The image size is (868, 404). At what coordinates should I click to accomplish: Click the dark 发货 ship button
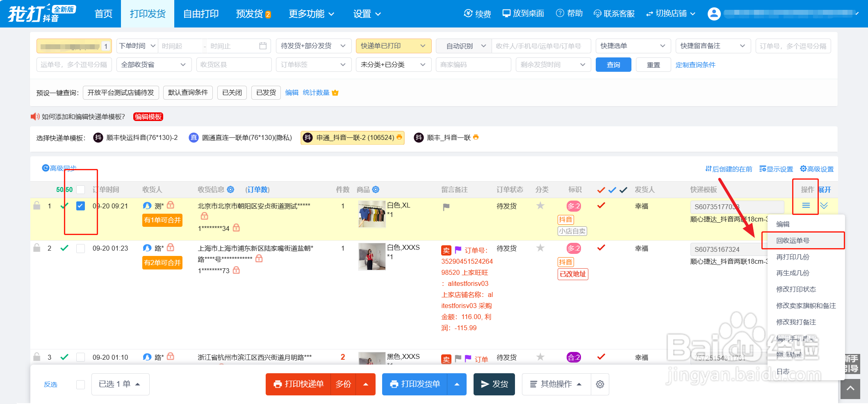[494, 384]
